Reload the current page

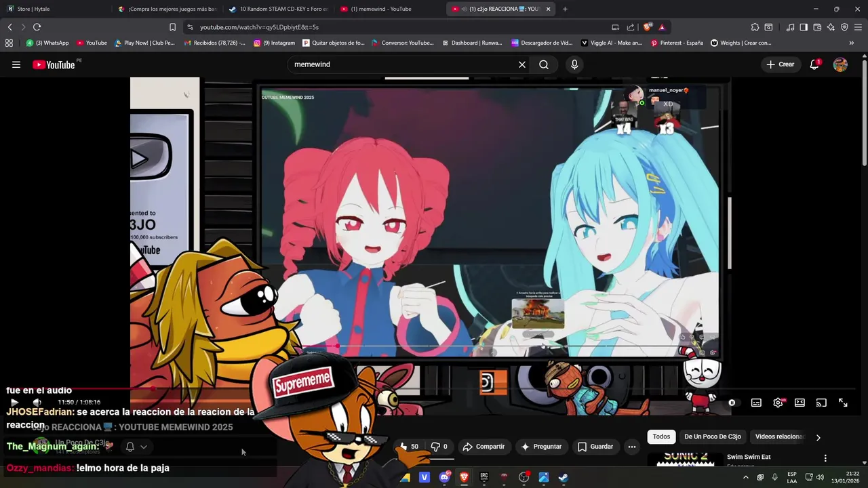(37, 27)
